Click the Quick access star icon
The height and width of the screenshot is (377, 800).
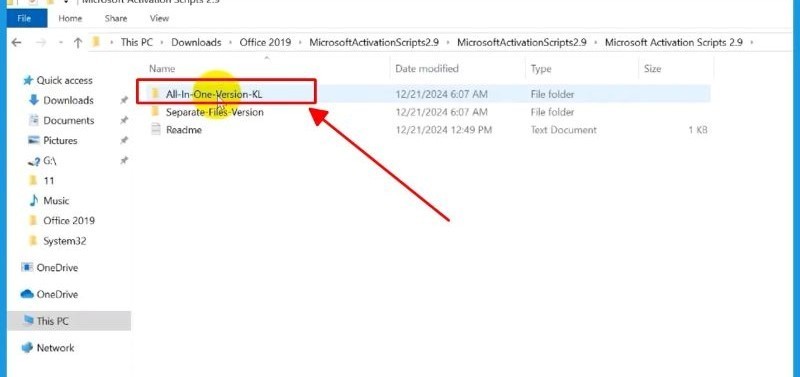click(x=28, y=80)
